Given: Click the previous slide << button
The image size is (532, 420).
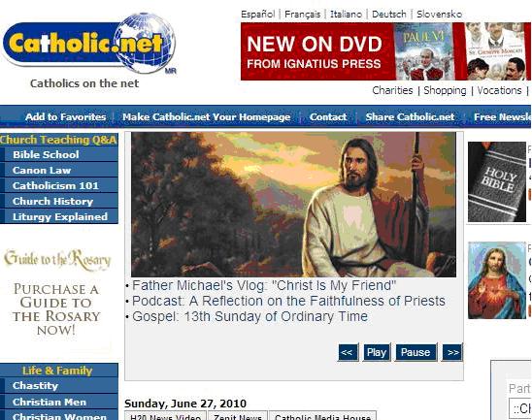Looking at the screenshot, I should 348,352.
